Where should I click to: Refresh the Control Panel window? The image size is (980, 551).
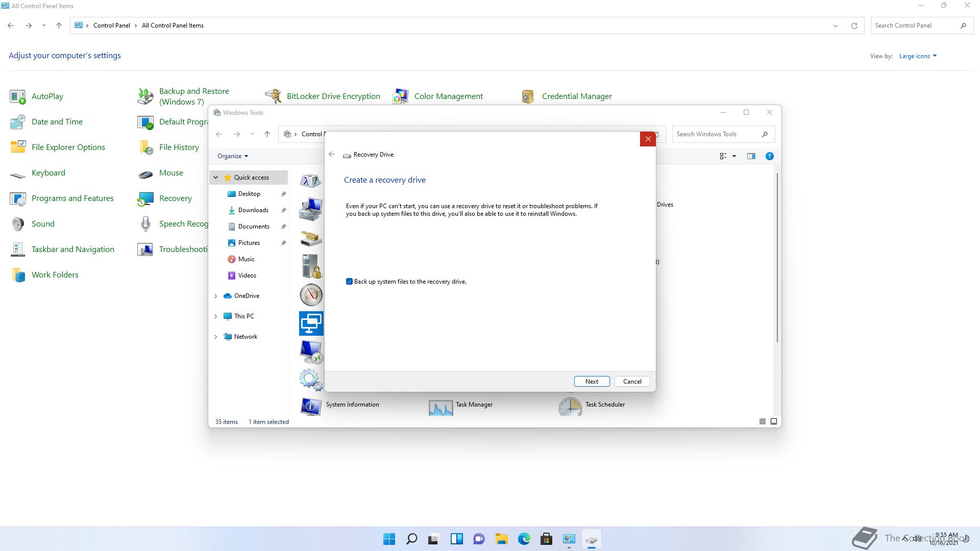point(854,26)
